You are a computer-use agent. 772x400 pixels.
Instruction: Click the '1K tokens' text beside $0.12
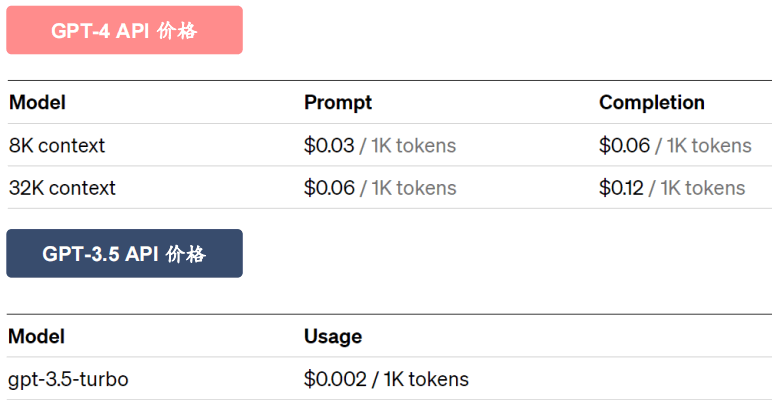click(x=703, y=188)
